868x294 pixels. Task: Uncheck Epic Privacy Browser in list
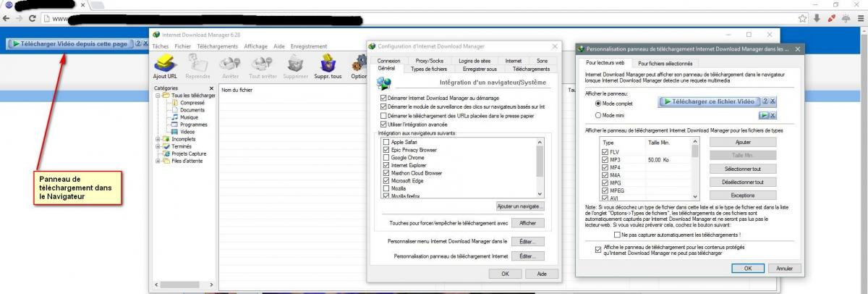click(x=386, y=150)
